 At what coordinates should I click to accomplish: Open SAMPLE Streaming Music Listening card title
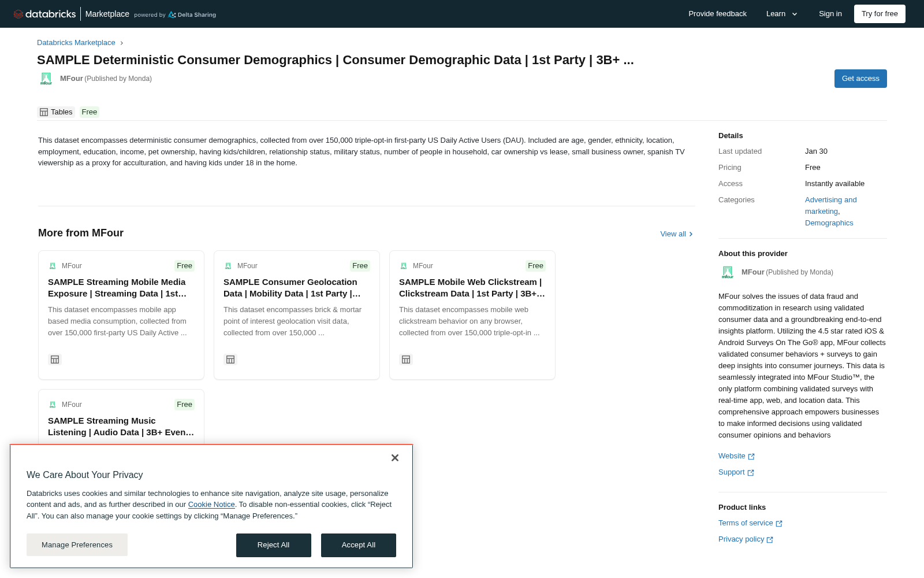click(x=121, y=427)
